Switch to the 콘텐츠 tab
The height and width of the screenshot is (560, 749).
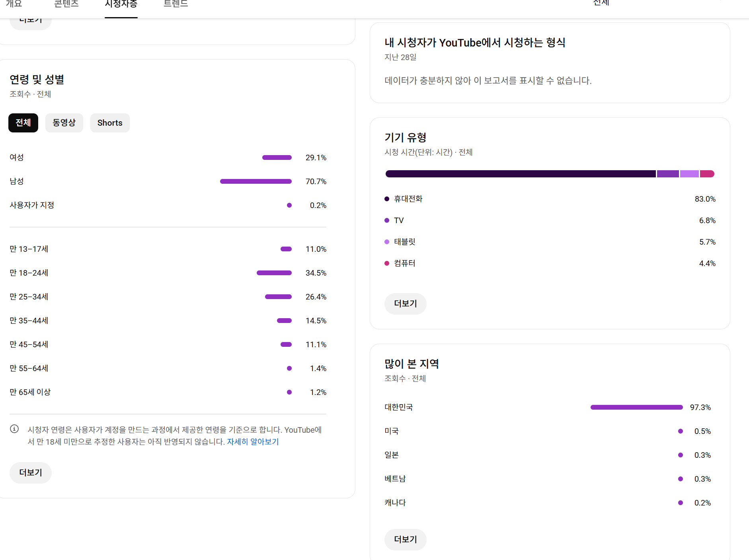[66, 5]
